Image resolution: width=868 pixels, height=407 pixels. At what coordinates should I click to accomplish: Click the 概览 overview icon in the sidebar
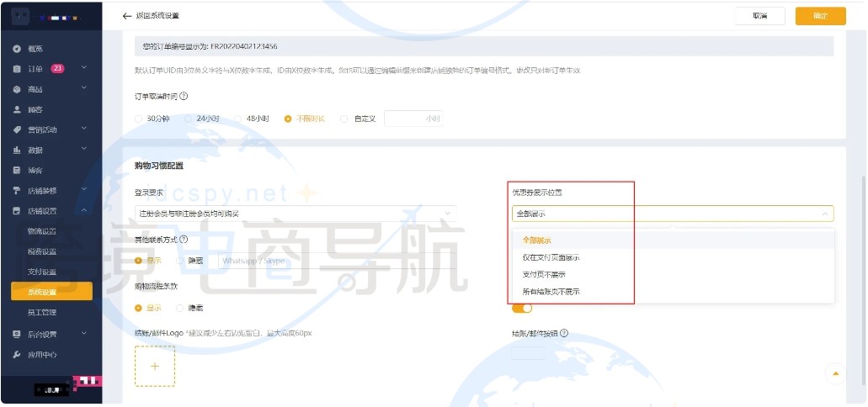(17, 49)
